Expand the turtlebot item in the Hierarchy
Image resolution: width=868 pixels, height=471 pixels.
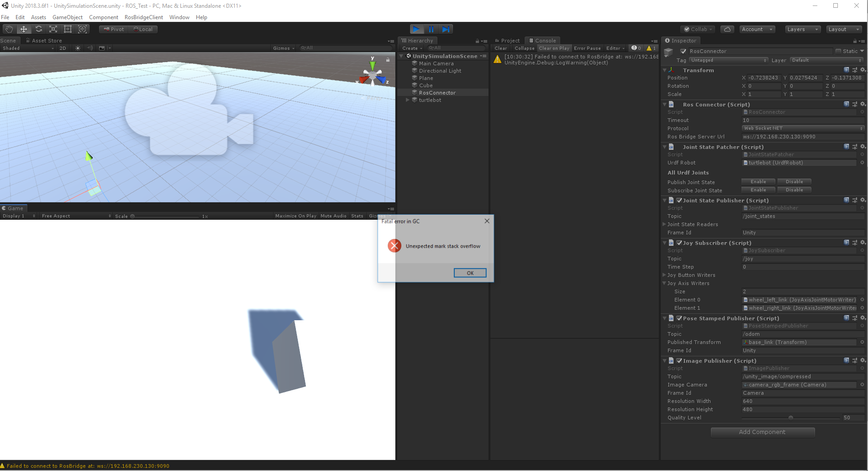(x=407, y=100)
